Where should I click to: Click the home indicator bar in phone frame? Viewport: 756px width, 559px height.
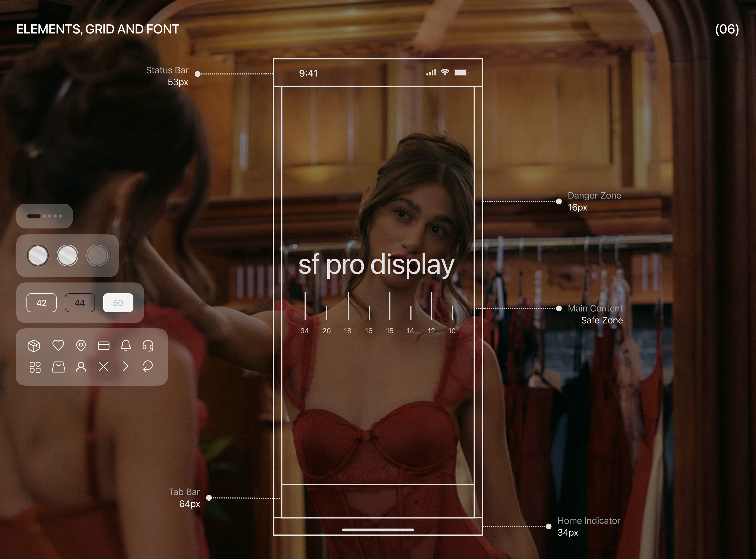(x=378, y=530)
